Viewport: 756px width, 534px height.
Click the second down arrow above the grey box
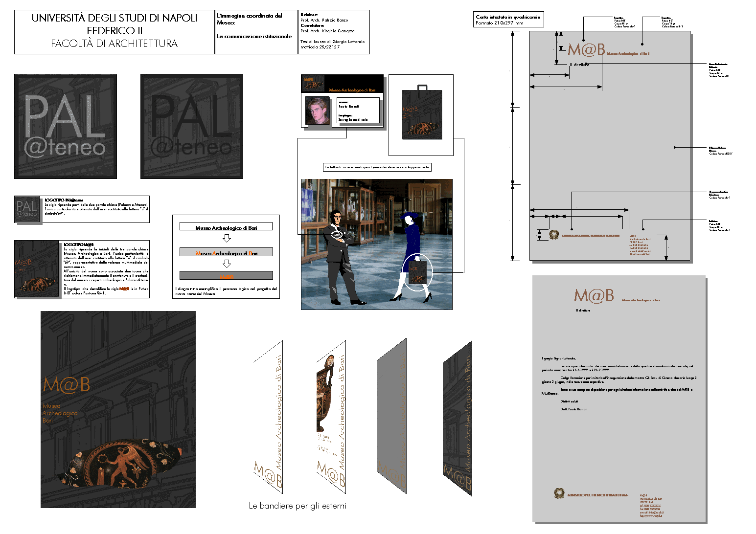click(227, 264)
